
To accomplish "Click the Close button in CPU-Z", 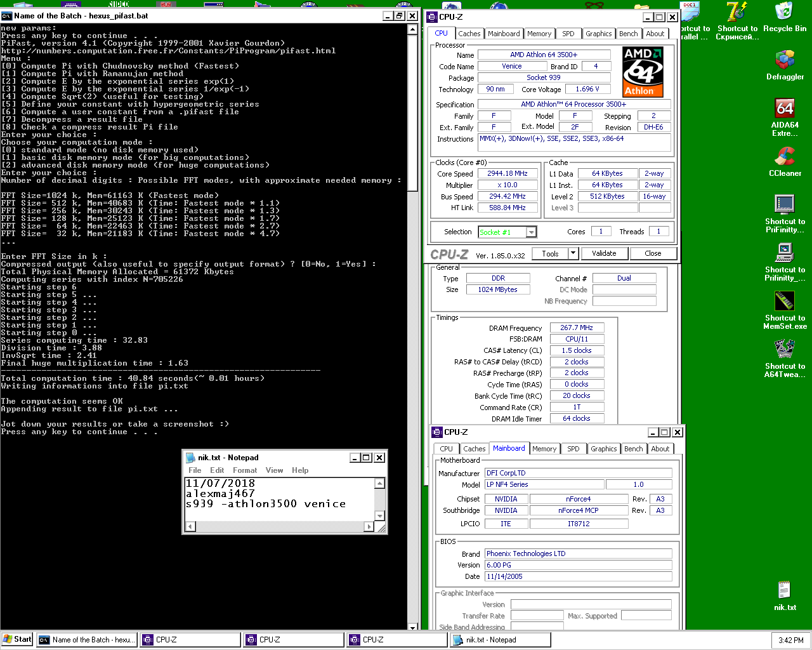I will (653, 253).
